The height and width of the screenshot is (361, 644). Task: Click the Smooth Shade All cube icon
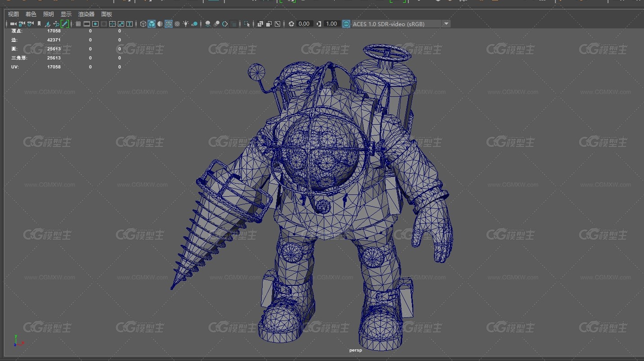pos(152,24)
